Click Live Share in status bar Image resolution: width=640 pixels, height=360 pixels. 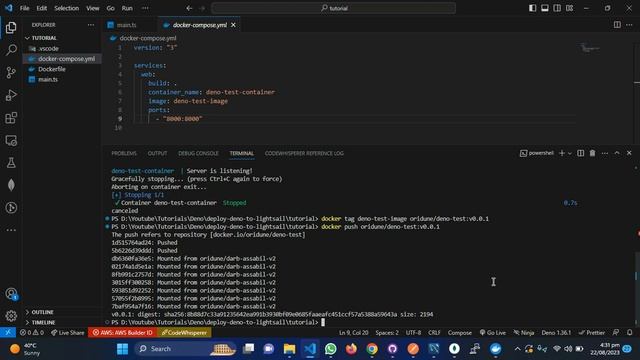point(68,333)
